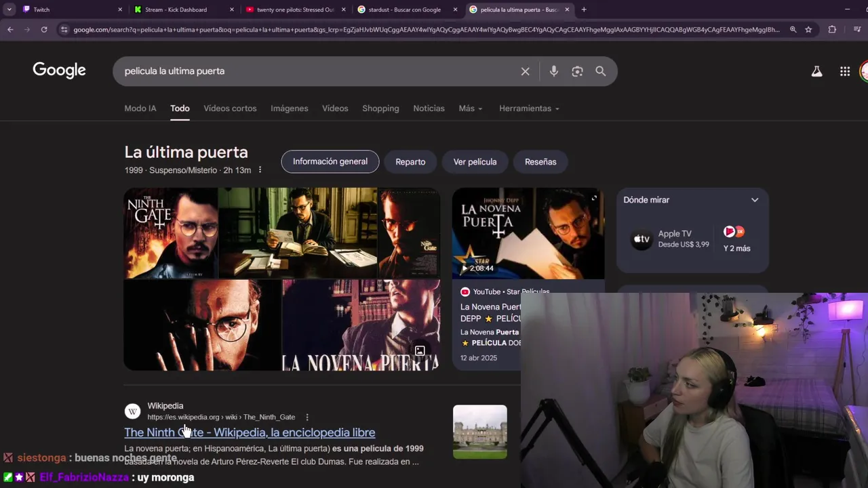Open options menu for Wikipedia result
This screenshot has height=488, width=868.
tap(307, 417)
